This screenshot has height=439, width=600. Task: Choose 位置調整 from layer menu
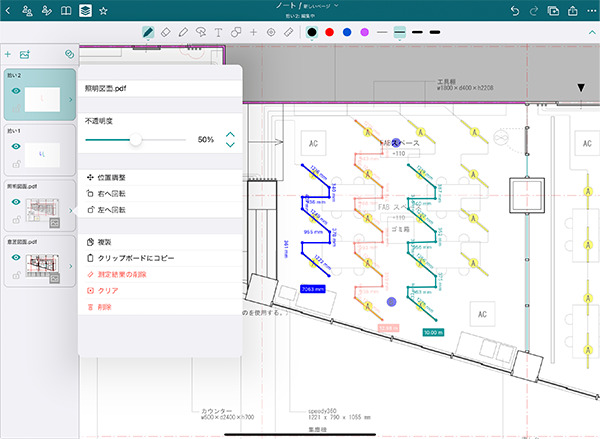click(160, 178)
